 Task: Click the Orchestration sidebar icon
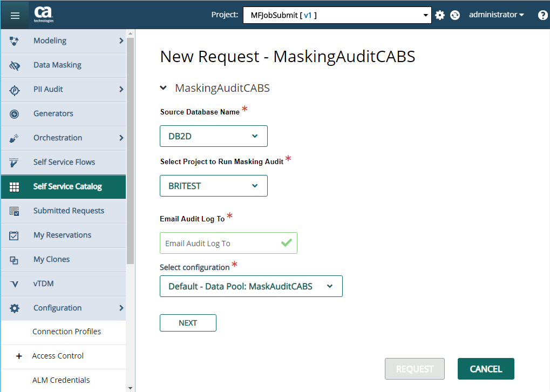tap(14, 138)
